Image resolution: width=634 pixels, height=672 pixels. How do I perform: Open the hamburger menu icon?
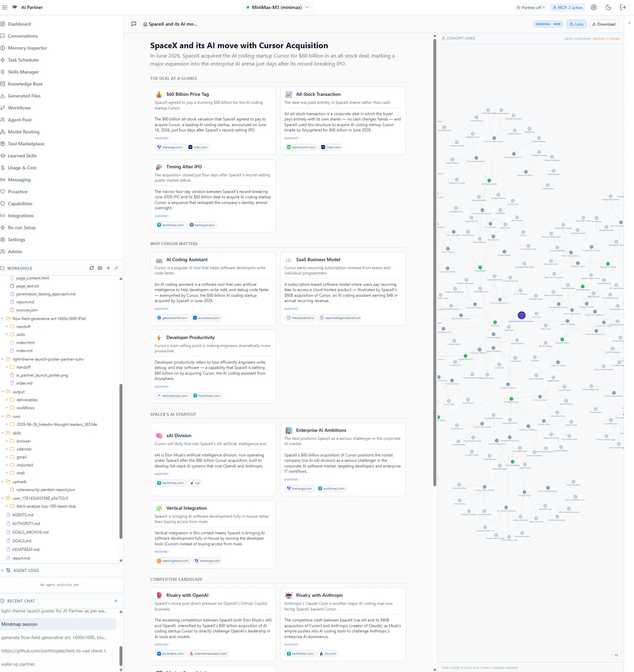[x=4, y=7]
